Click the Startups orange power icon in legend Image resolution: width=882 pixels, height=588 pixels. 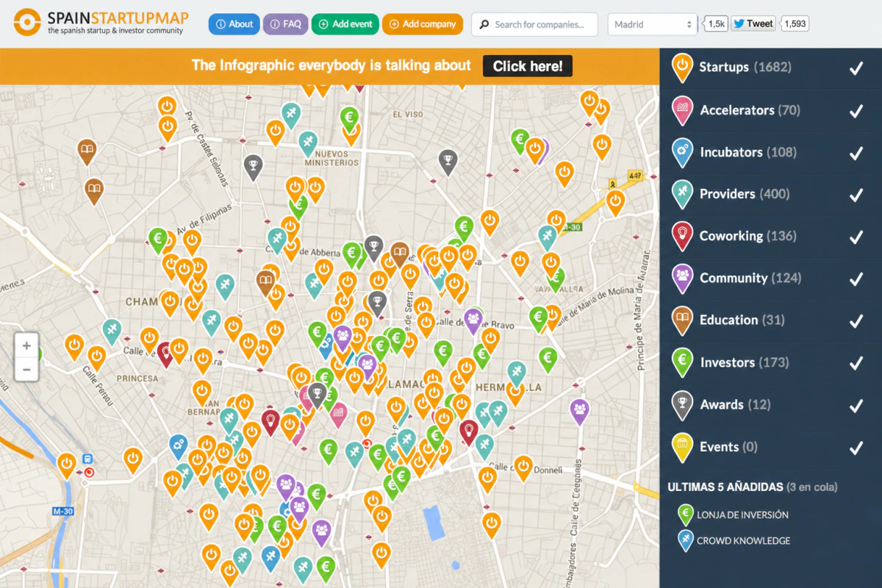[683, 67]
